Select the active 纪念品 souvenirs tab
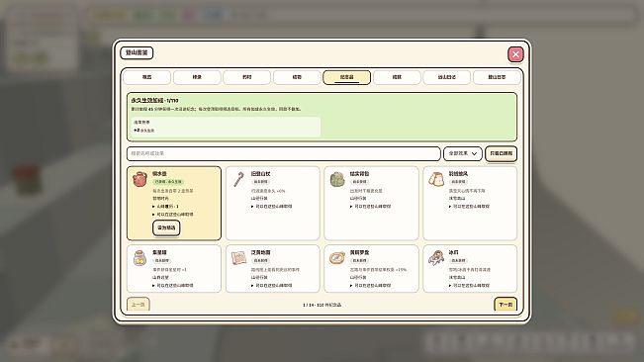644x362 pixels. point(346,77)
